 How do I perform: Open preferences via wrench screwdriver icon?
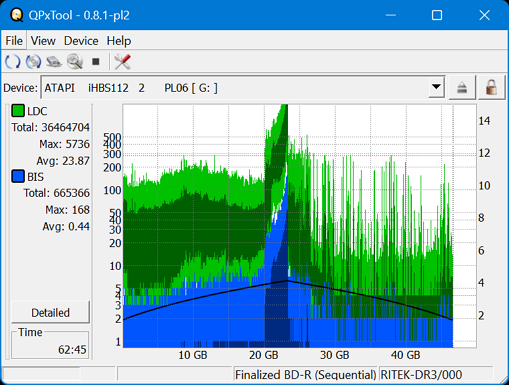[122, 62]
